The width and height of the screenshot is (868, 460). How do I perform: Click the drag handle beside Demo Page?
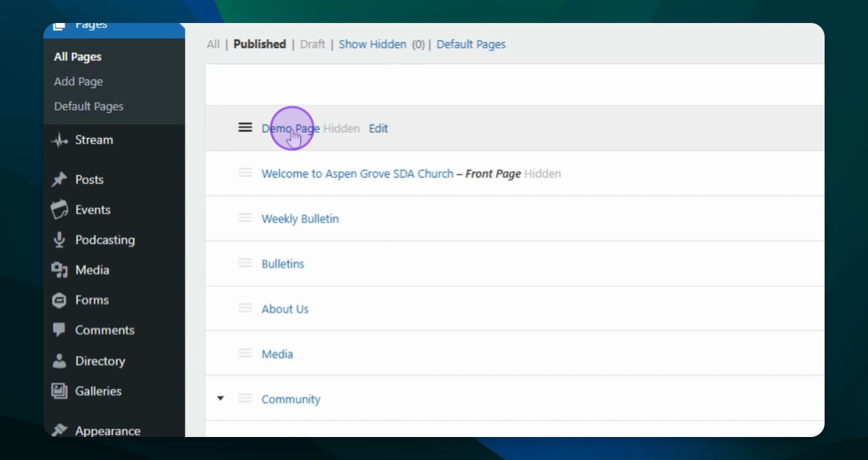[245, 128]
